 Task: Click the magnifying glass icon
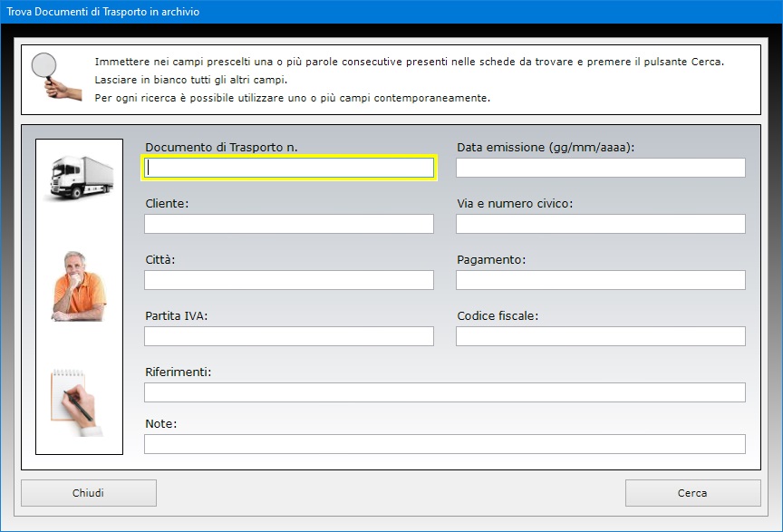click(56, 76)
